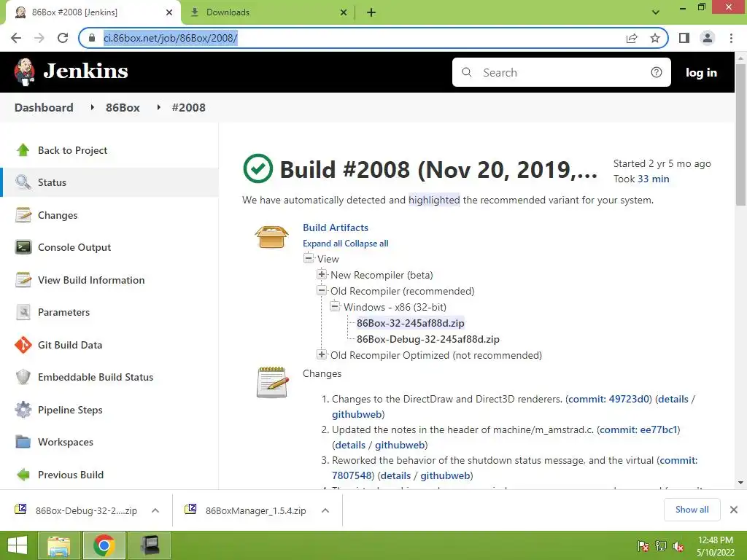Open a new browser tab
Image resolution: width=747 pixels, height=560 pixels.
[x=371, y=12]
